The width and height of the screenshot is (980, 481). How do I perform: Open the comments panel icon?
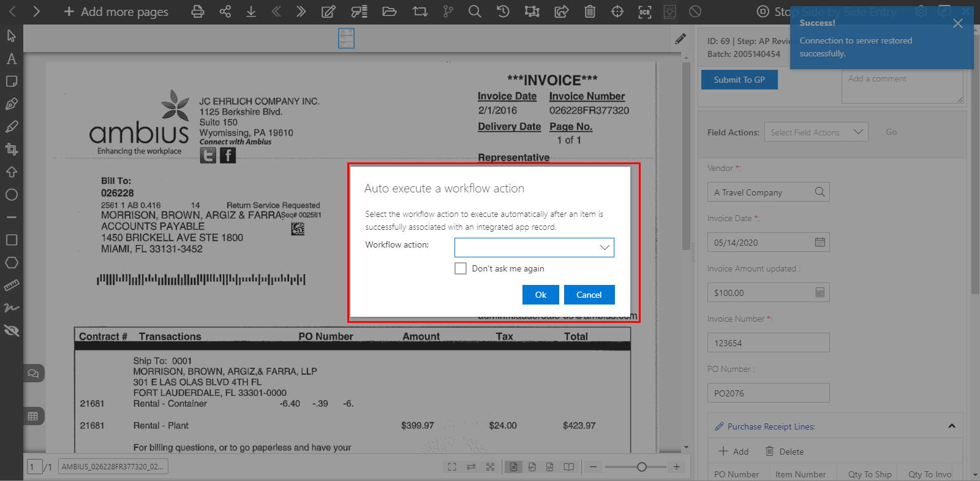tap(34, 373)
